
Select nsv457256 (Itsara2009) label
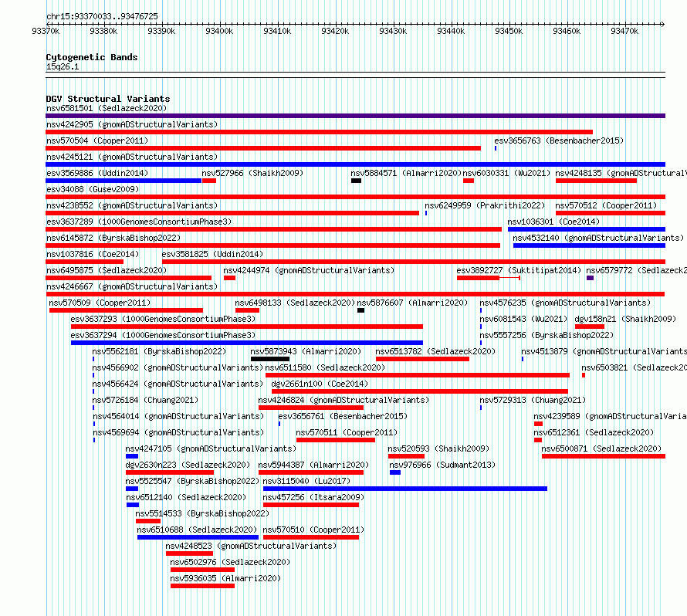(x=313, y=497)
